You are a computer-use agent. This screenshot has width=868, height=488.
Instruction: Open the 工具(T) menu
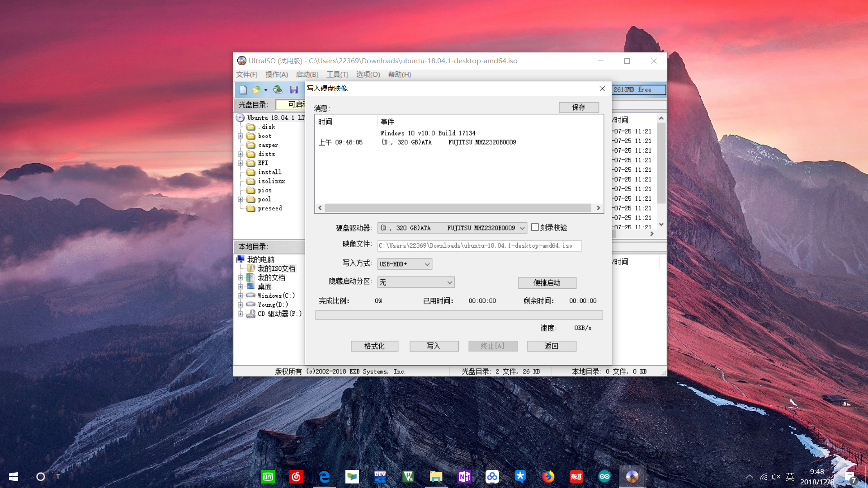point(337,75)
